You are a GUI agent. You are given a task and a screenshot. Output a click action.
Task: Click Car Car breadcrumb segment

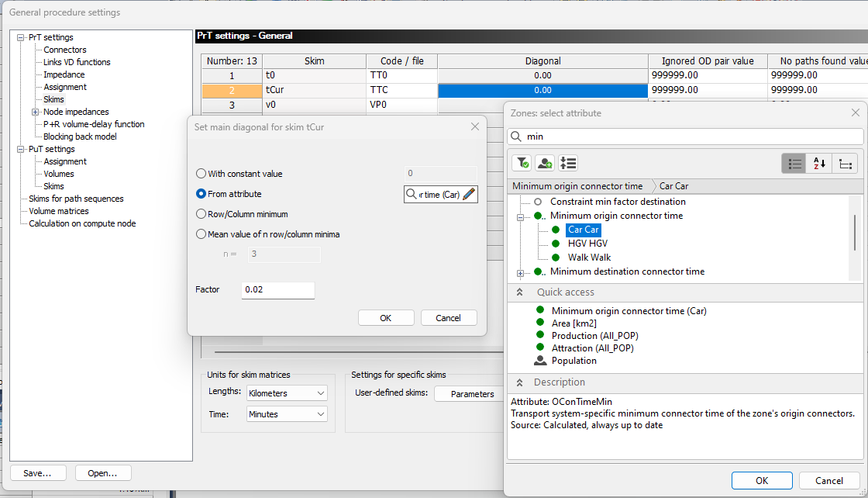coord(673,186)
